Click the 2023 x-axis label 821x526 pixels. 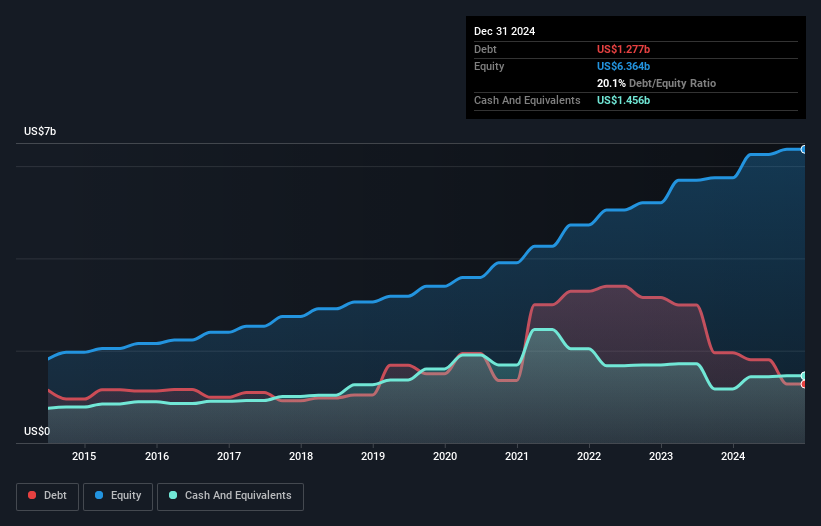[x=661, y=456]
